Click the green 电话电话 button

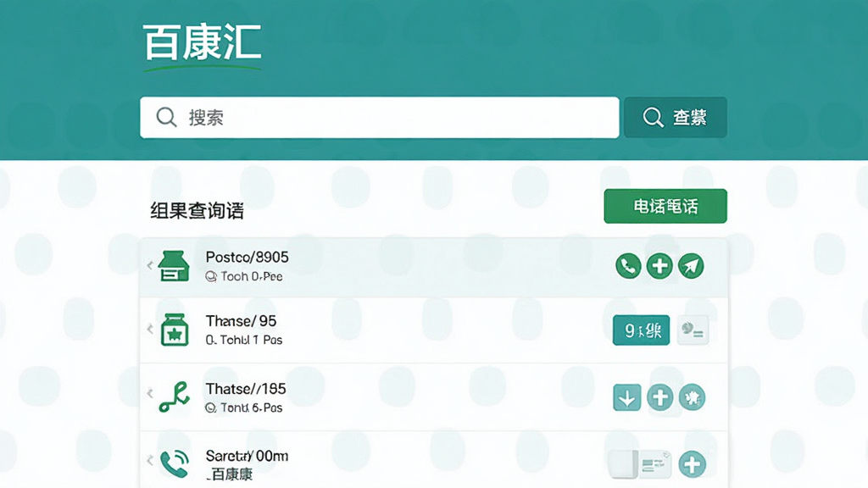(x=665, y=207)
